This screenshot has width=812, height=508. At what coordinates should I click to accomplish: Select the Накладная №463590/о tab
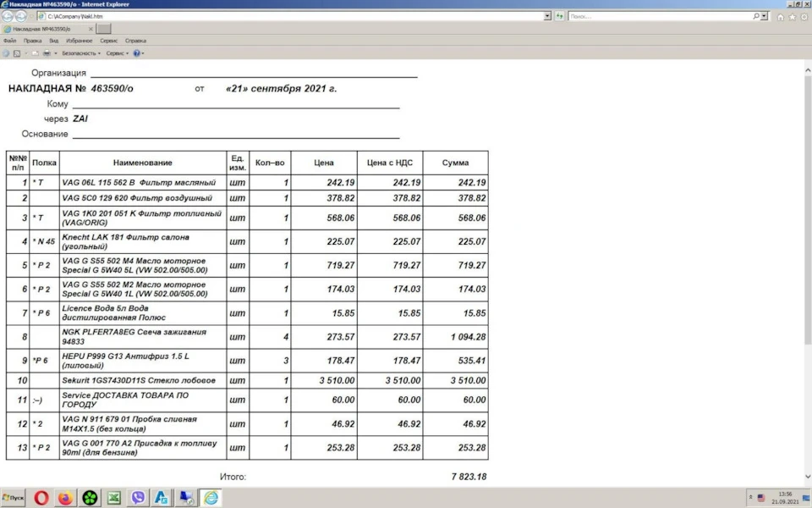[47, 29]
